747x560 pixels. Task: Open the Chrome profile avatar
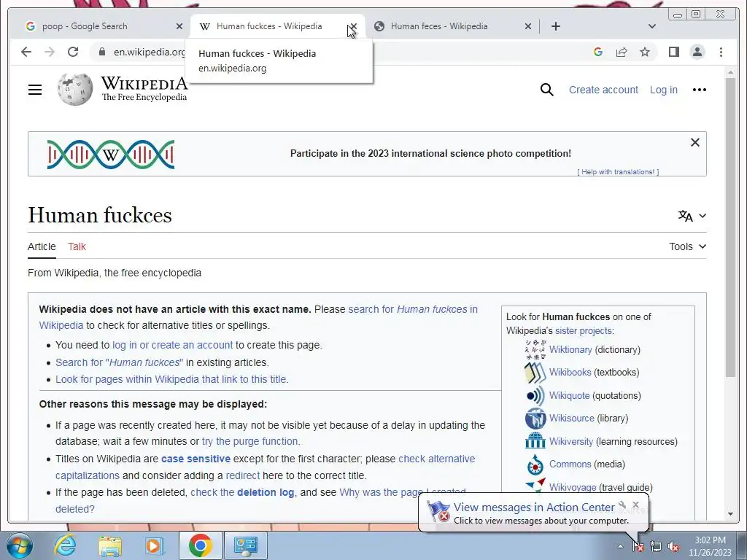[697, 52]
